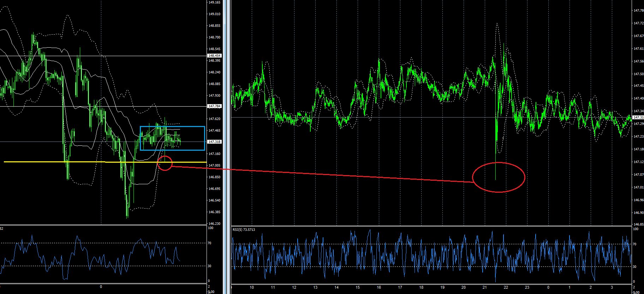Click the 148.395 price scale value
This screenshot has width=644, height=294.
click(214, 61)
